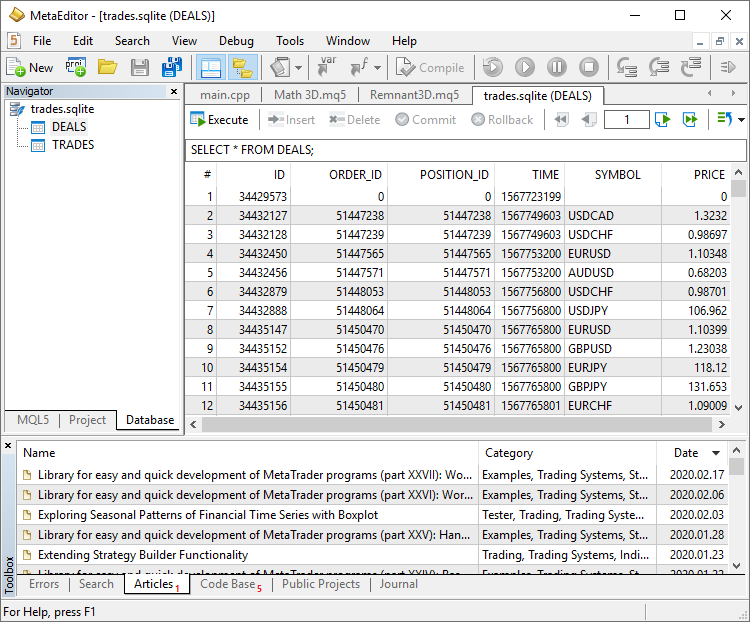Click the Step Into icon
The height and width of the screenshot is (622, 750).
click(x=627, y=67)
